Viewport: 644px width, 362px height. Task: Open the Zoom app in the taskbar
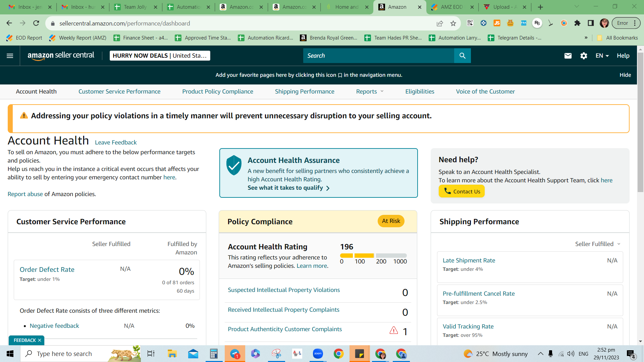318,354
